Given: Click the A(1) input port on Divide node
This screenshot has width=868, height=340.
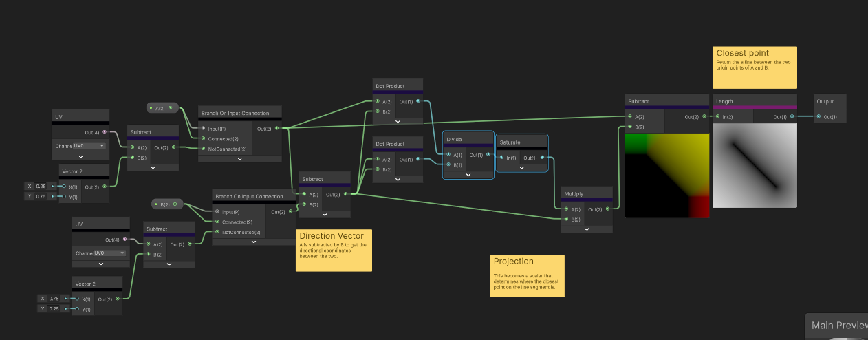Looking at the screenshot, I should [x=448, y=155].
